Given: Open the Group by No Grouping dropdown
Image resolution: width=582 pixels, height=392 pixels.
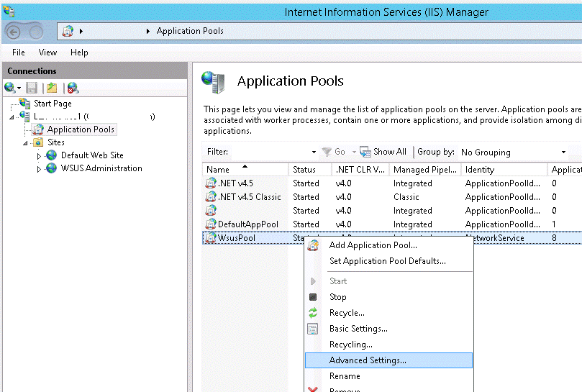Looking at the screenshot, I should click(x=563, y=152).
